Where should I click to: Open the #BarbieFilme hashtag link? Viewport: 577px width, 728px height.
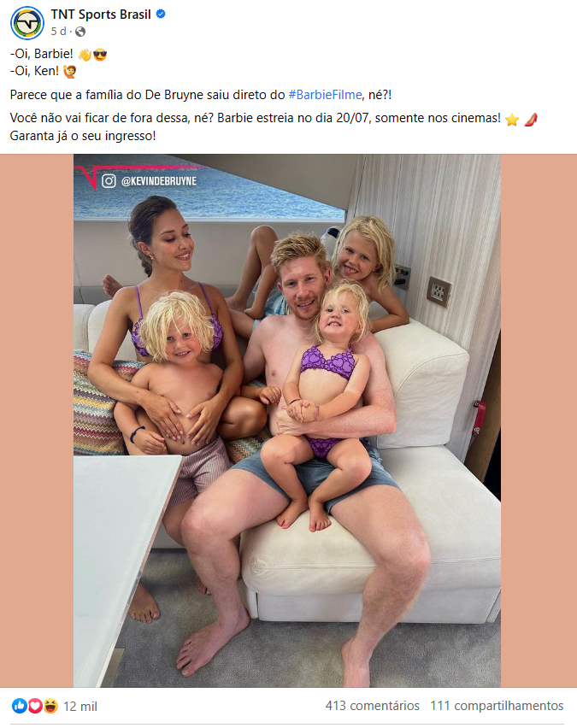[325, 95]
